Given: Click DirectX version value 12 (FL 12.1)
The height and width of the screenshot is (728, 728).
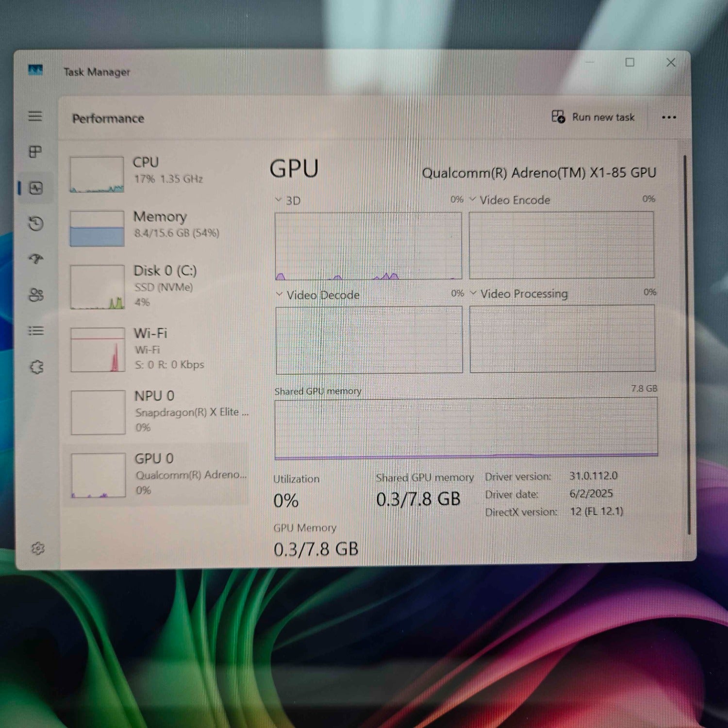Looking at the screenshot, I should click(596, 511).
